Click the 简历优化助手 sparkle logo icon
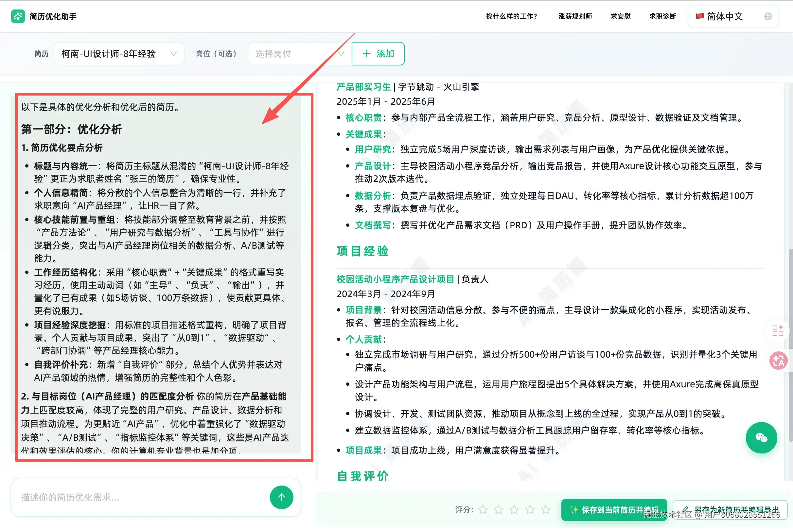The height and width of the screenshot is (532, 793). pos(18,16)
